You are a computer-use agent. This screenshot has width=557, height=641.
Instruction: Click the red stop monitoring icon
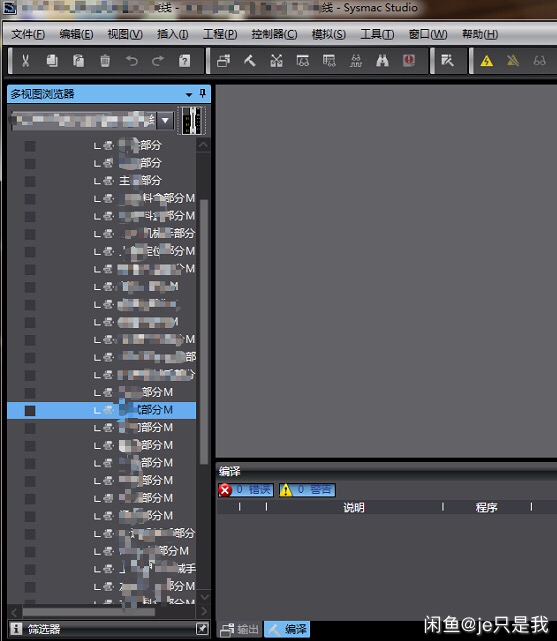tap(409, 61)
